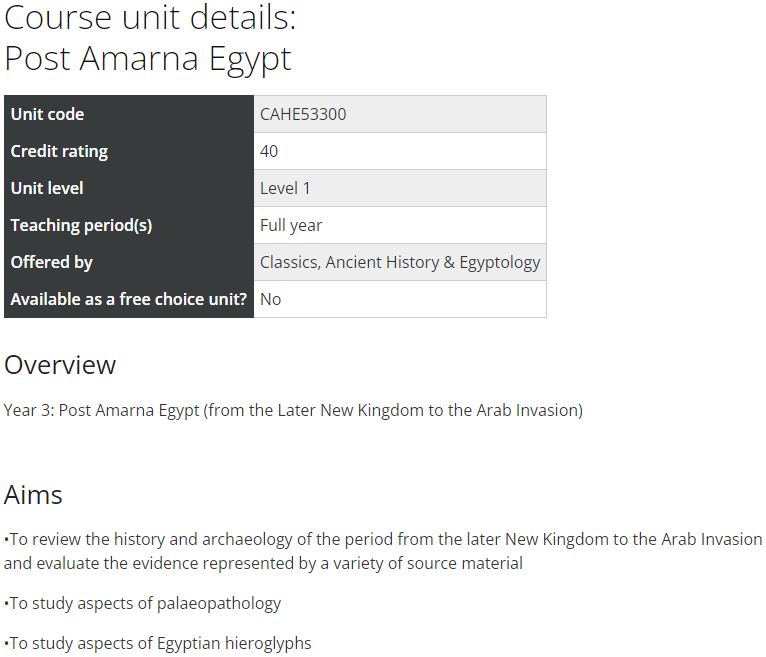Click the 'Overview' section heading
The height and width of the screenshot is (657, 766).
pyautogui.click(x=60, y=365)
